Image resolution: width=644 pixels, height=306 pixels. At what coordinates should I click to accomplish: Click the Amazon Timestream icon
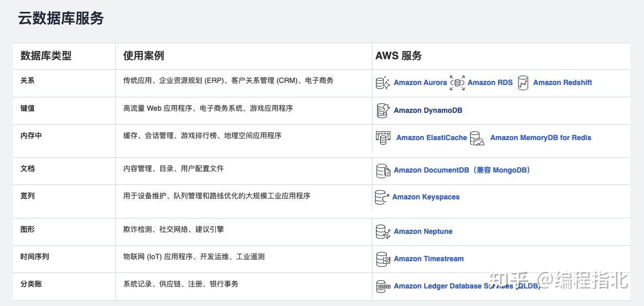pos(383,259)
